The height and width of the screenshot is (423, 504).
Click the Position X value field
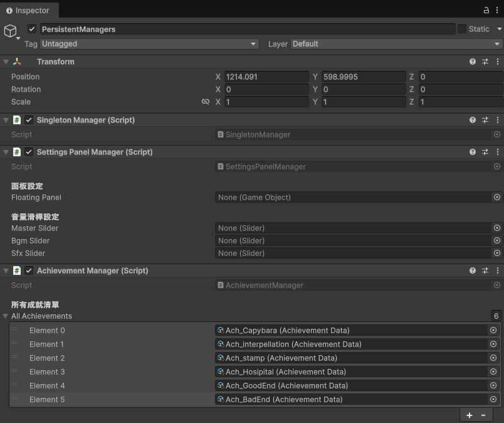coord(266,77)
